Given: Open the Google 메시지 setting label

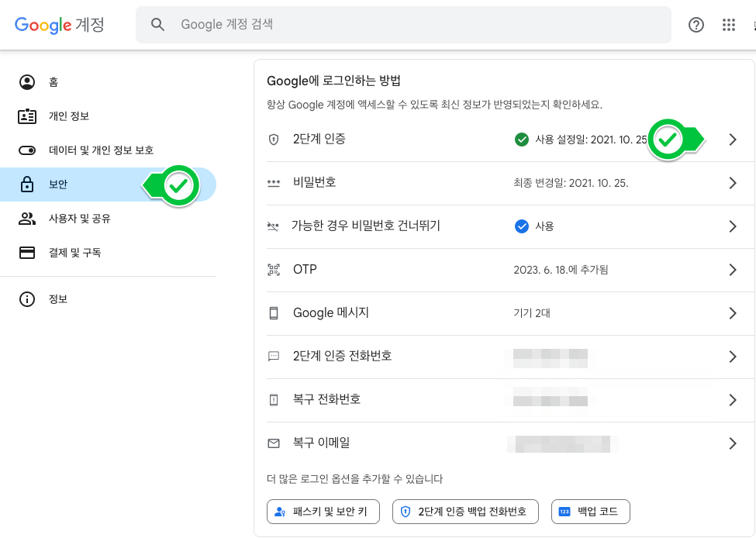Looking at the screenshot, I should pyautogui.click(x=331, y=313).
